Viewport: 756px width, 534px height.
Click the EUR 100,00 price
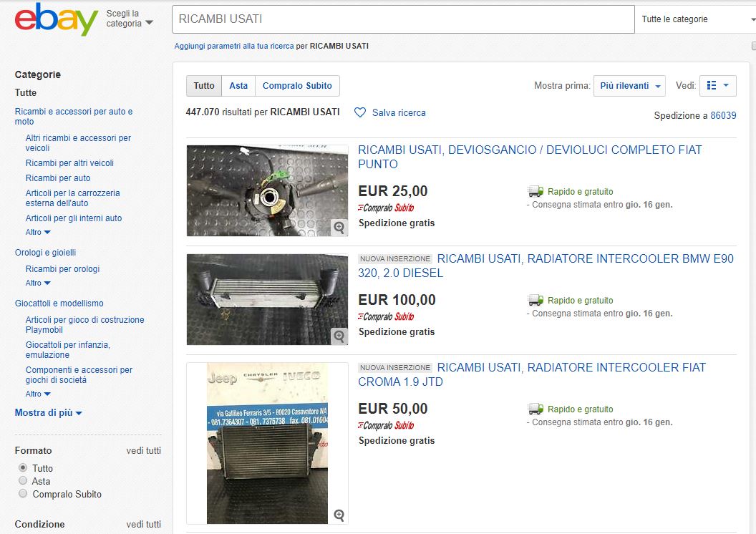pos(397,300)
